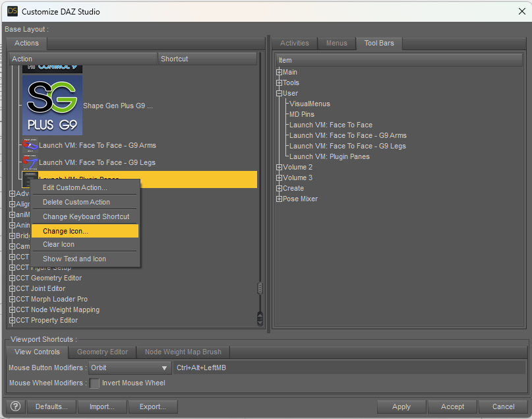Collapse the User toolbar node

click(279, 93)
